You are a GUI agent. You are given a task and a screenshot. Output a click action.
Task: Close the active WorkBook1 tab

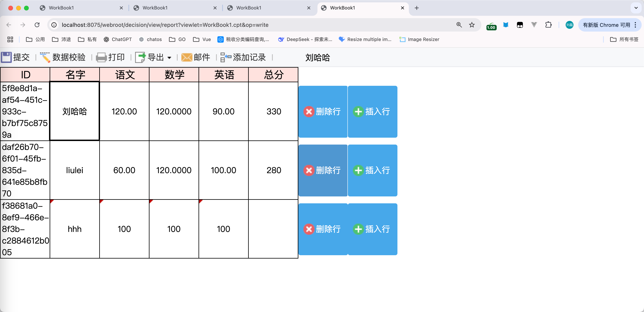click(403, 8)
